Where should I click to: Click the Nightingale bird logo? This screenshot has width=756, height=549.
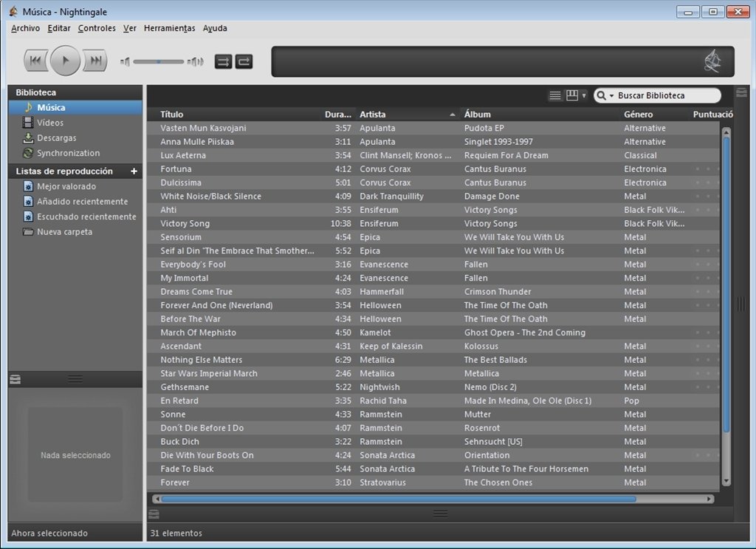pos(712,62)
